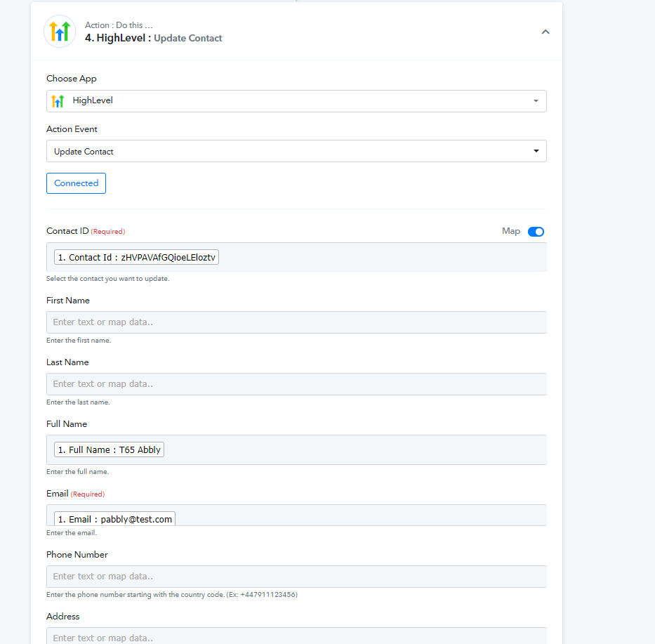
Task: Disable the Map toggle for Contact ID
Action: [x=536, y=232]
